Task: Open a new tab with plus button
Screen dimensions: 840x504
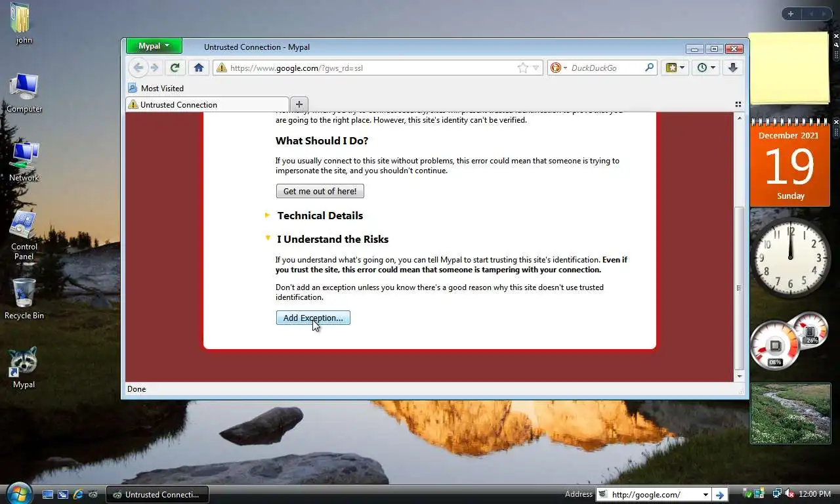Action: 299,104
